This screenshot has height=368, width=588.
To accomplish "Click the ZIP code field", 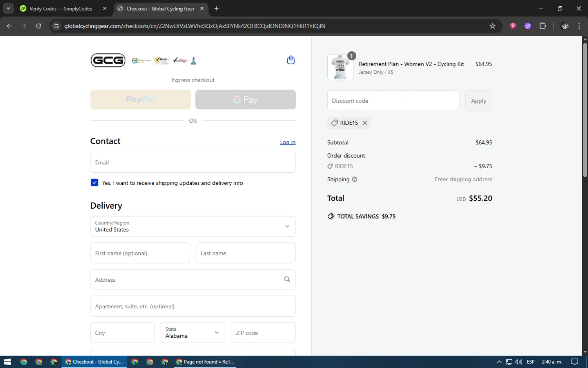I will pos(263,333).
